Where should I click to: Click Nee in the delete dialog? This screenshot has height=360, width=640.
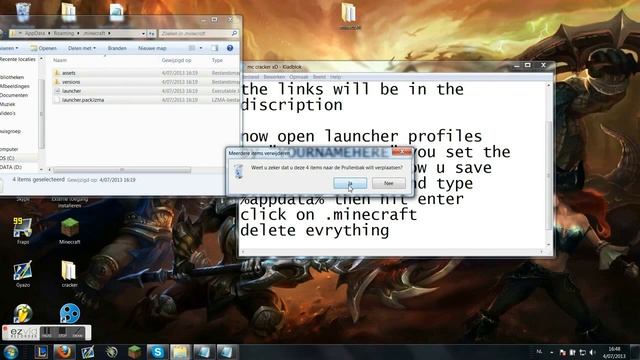pos(389,183)
